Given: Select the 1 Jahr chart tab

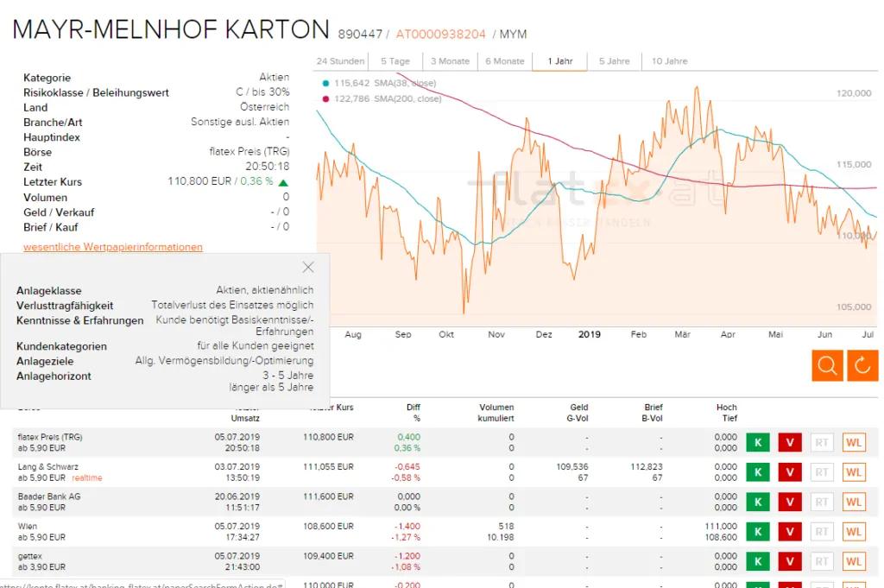Looking at the screenshot, I should [559, 61].
